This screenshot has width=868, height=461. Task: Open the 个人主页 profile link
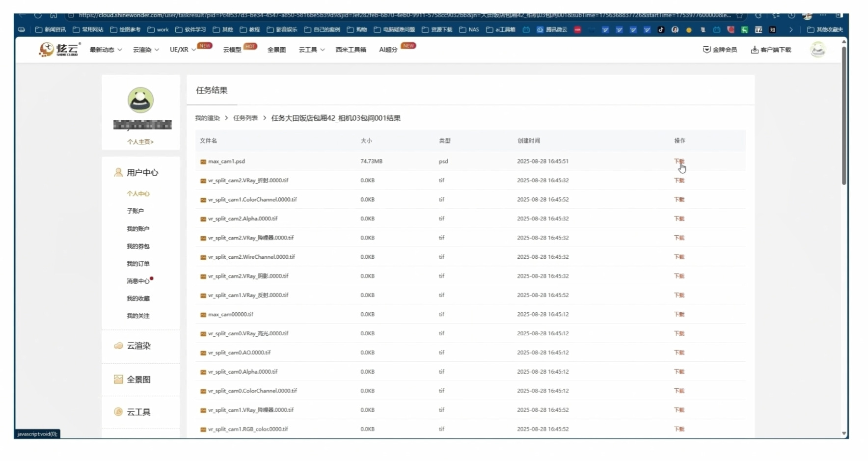coord(140,142)
